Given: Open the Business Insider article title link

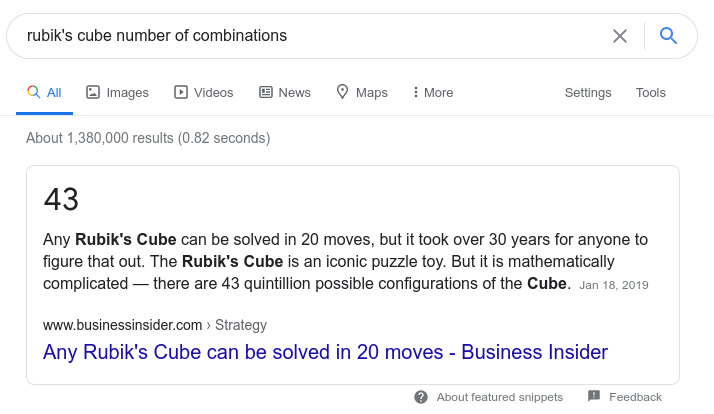Looking at the screenshot, I should tap(325, 352).
